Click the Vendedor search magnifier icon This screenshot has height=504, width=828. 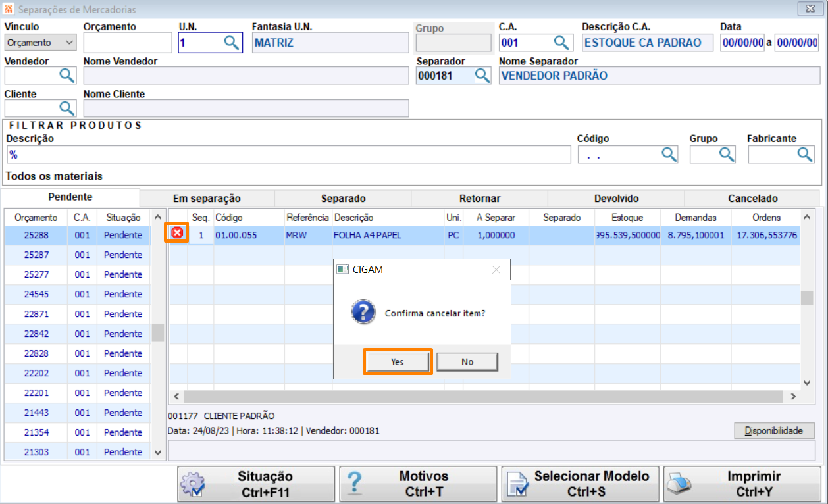(x=67, y=75)
